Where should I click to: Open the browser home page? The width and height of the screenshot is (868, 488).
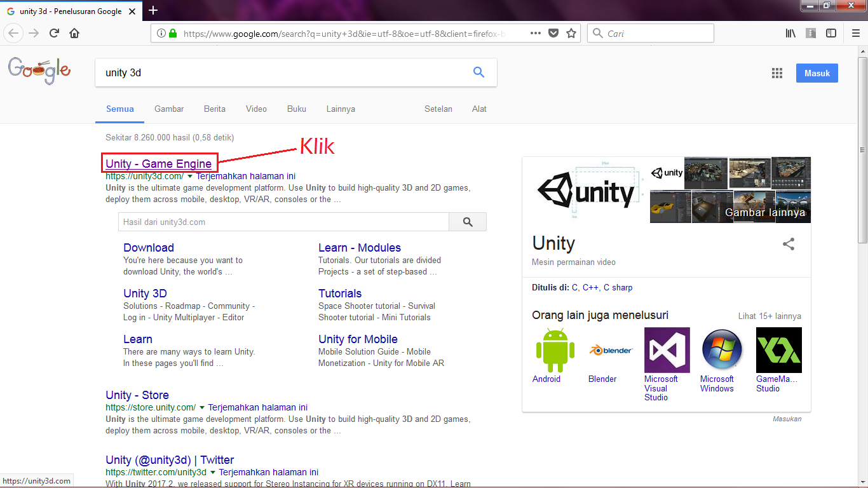tap(74, 33)
